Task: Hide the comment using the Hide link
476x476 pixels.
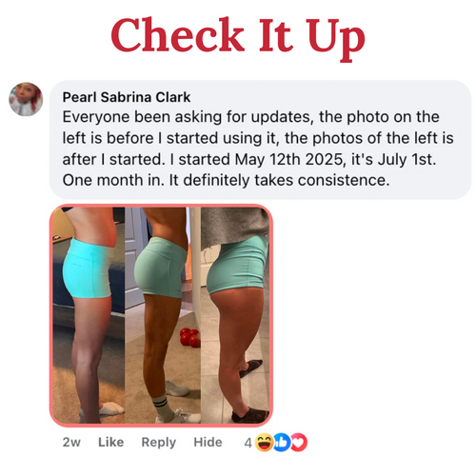Action: [x=208, y=442]
